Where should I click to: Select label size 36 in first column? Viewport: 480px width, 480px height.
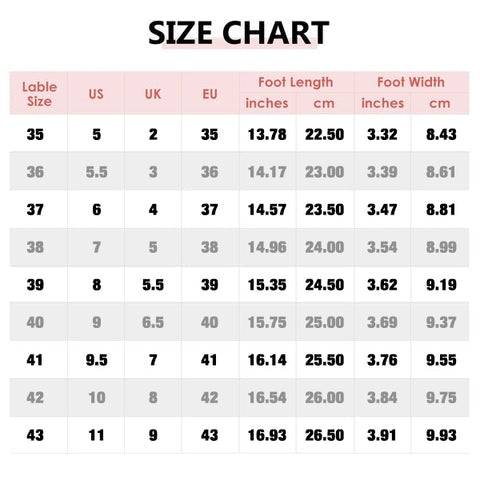(35, 172)
